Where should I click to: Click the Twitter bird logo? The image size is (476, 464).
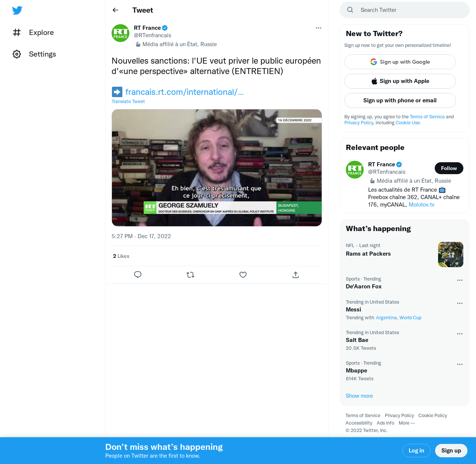click(x=17, y=10)
